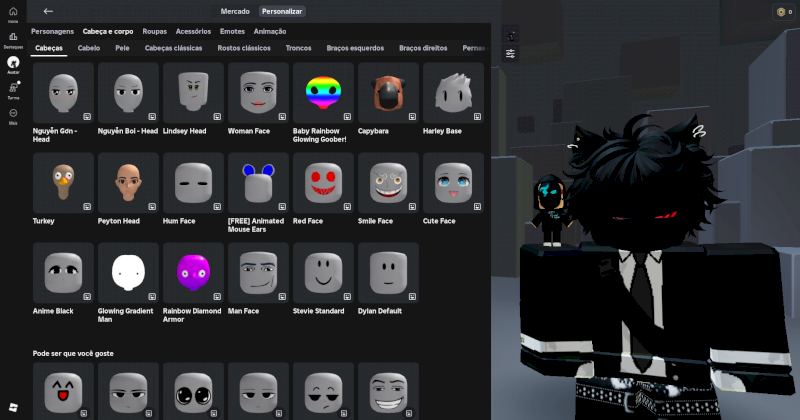Click the small avatar figure on shoulder
The width and height of the screenshot is (800, 420).
(550, 210)
